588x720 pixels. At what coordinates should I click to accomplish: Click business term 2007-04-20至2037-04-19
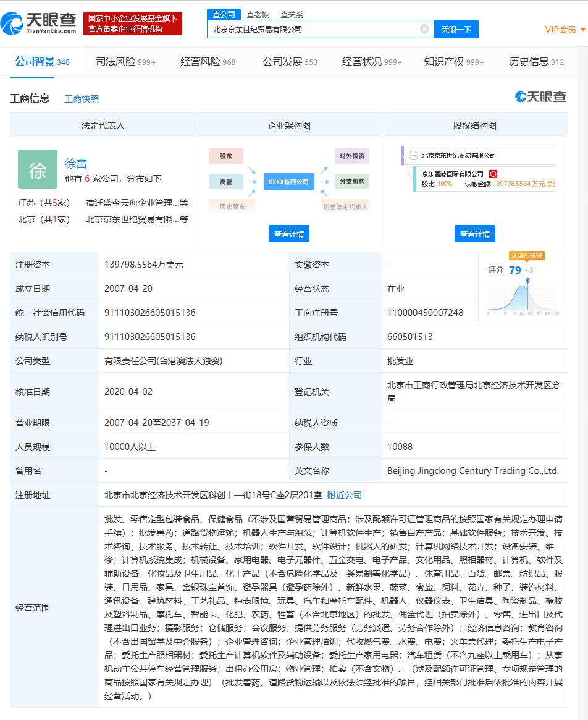(156, 423)
